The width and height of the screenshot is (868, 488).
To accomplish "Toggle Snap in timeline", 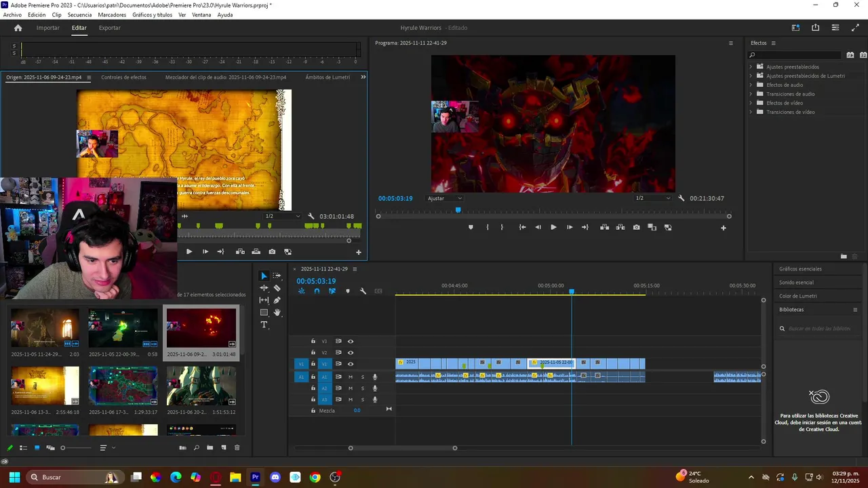I will tap(317, 291).
